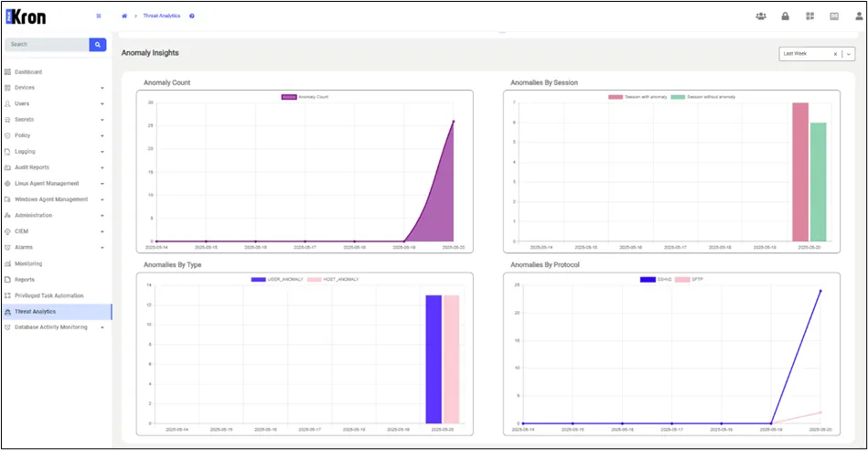This screenshot has height=450, width=868.
Task: Click the Windows Agent Management icon
Action: click(7, 199)
